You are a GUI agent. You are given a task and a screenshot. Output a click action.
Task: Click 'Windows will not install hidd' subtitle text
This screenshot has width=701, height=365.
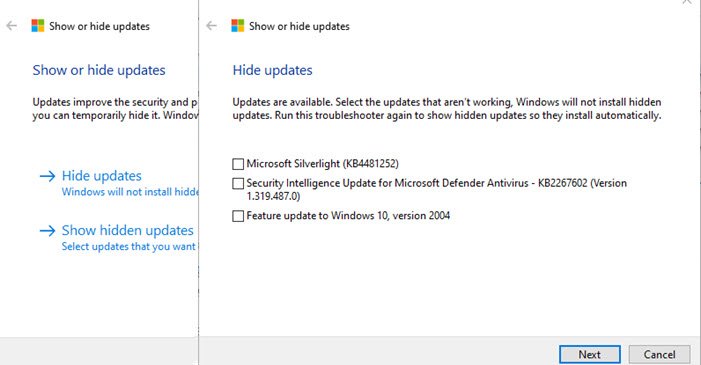click(x=130, y=192)
